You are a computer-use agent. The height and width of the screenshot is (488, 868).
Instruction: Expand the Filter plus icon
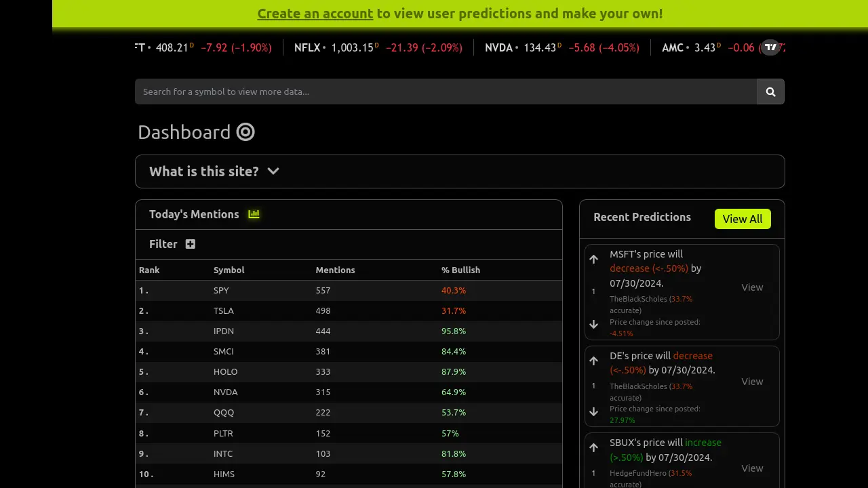click(191, 244)
